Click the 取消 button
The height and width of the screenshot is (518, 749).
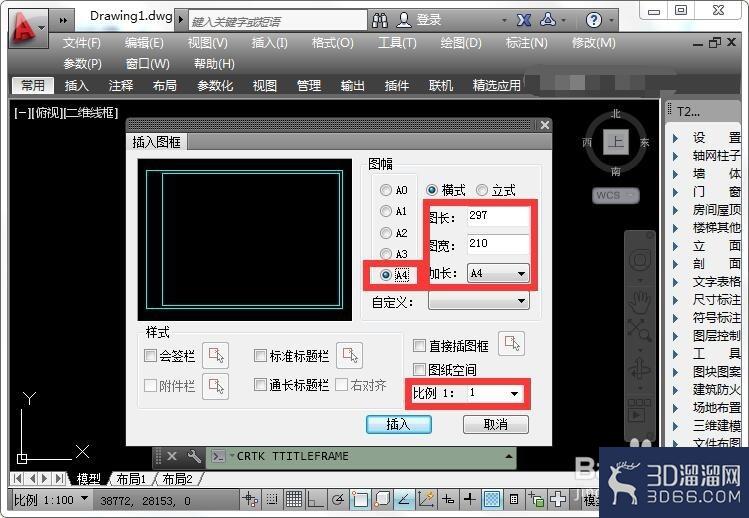(496, 424)
